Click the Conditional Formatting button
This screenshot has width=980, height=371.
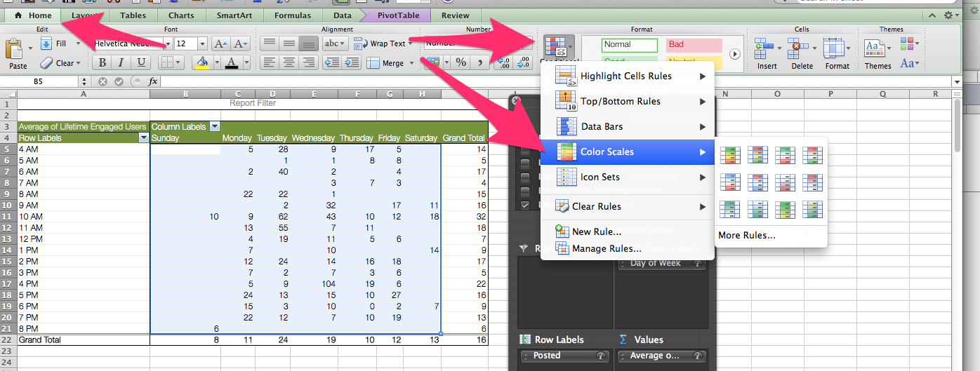point(558,48)
